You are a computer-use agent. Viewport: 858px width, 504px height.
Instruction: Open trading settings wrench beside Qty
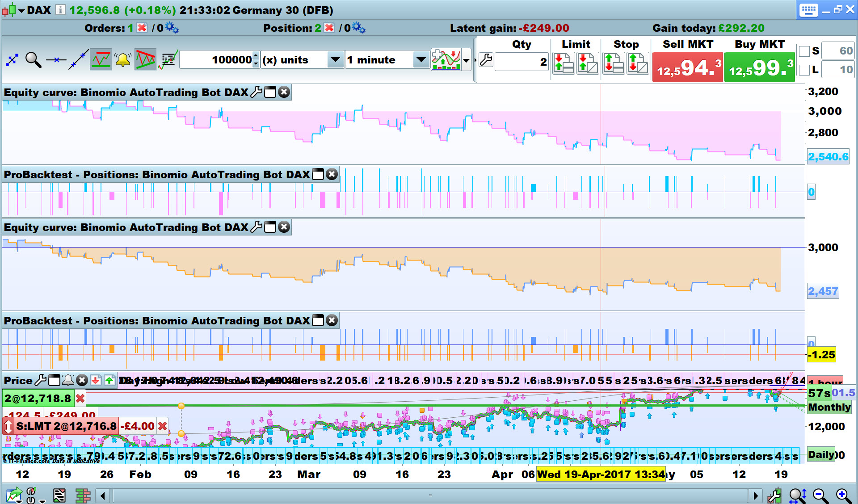pos(486,60)
